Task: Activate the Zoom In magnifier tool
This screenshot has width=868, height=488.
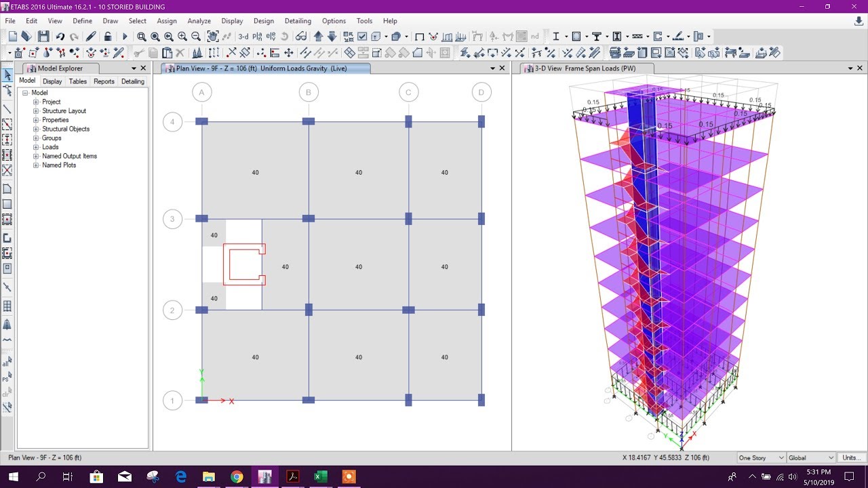Action: (x=182, y=36)
